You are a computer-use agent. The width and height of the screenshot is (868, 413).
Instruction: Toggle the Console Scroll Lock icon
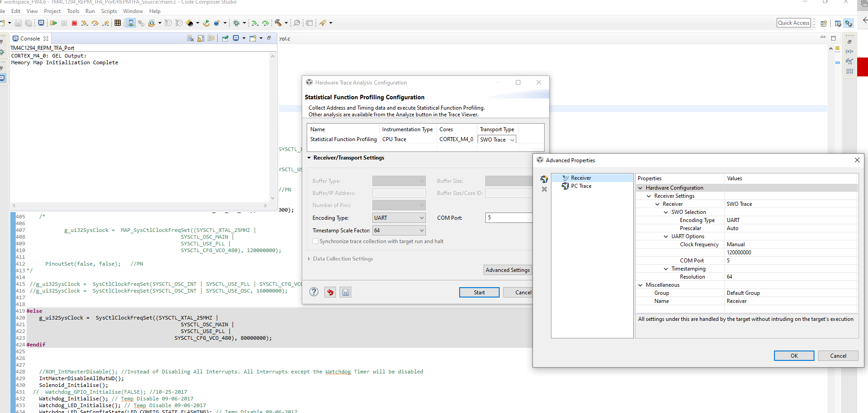coord(201,38)
